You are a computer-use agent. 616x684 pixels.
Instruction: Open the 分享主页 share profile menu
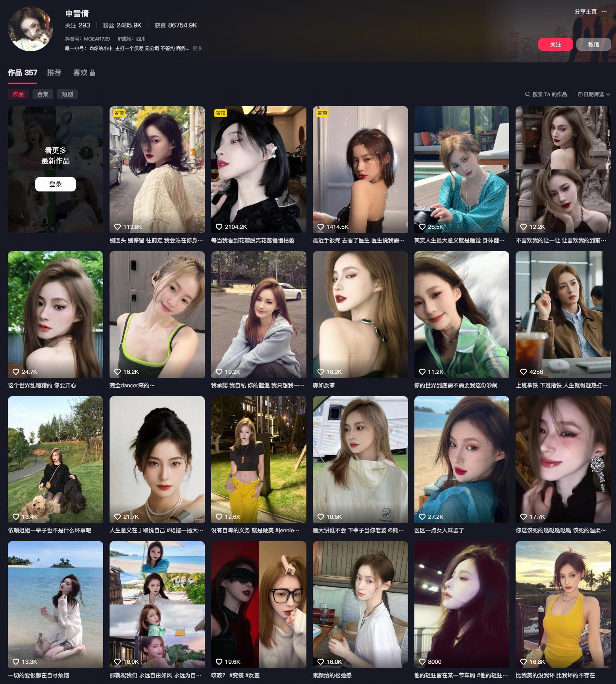(x=585, y=12)
